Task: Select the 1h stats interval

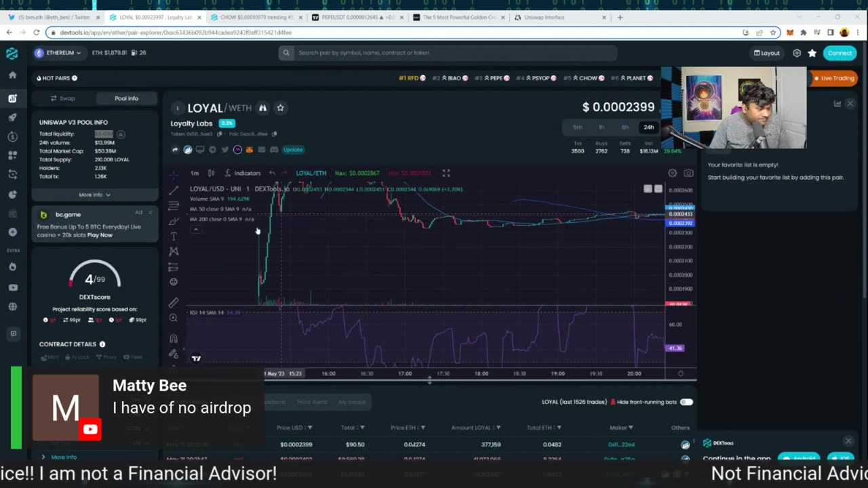Action: tap(601, 127)
